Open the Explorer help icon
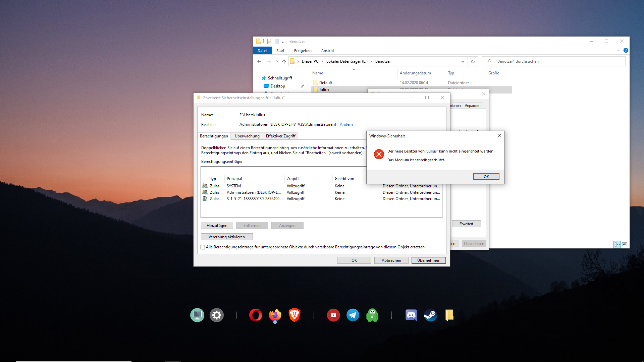The width and height of the screenshot is (644, 362). click(626, 51)
